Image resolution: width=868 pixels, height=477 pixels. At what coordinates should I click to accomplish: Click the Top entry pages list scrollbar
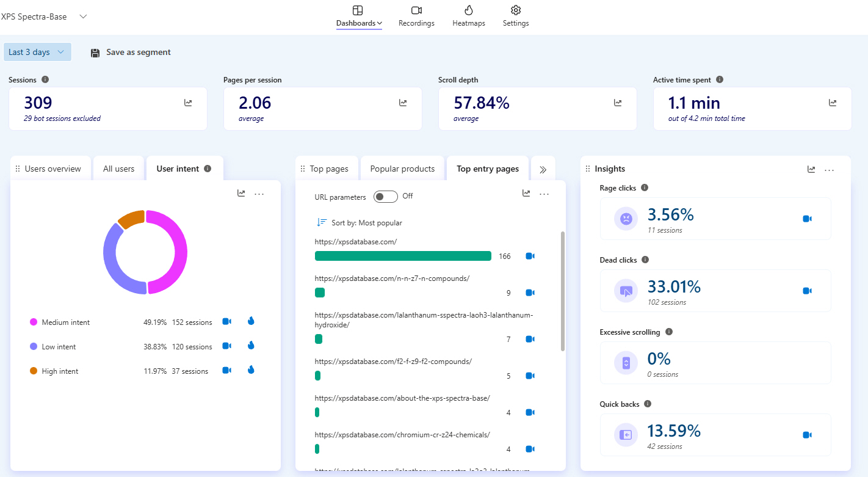pos(562,290)
